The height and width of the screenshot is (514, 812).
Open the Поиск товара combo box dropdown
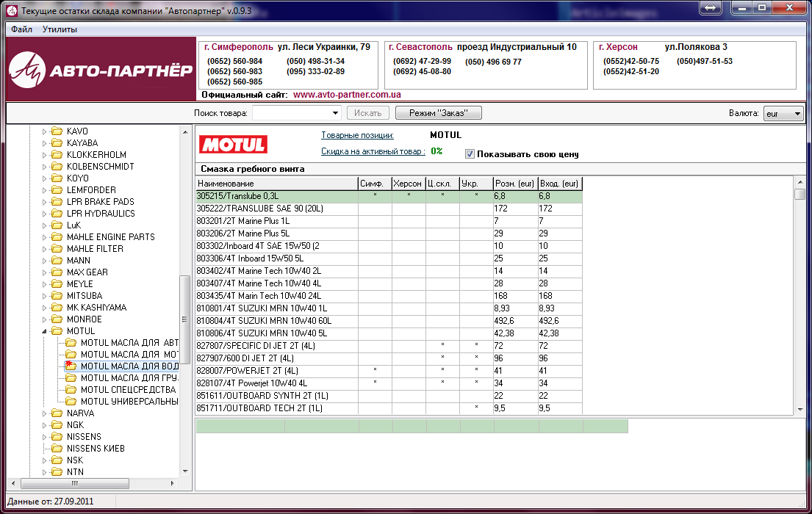(335, 113)
